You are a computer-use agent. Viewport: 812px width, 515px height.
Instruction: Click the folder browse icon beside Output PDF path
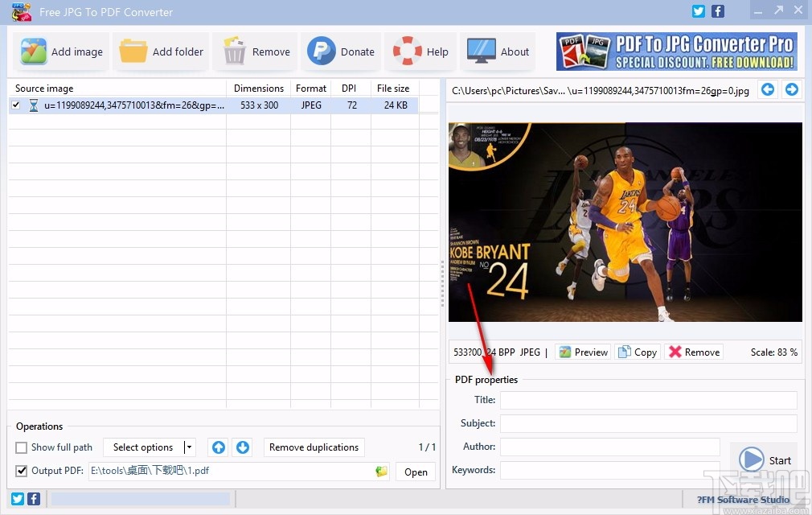tap(381, 471)
